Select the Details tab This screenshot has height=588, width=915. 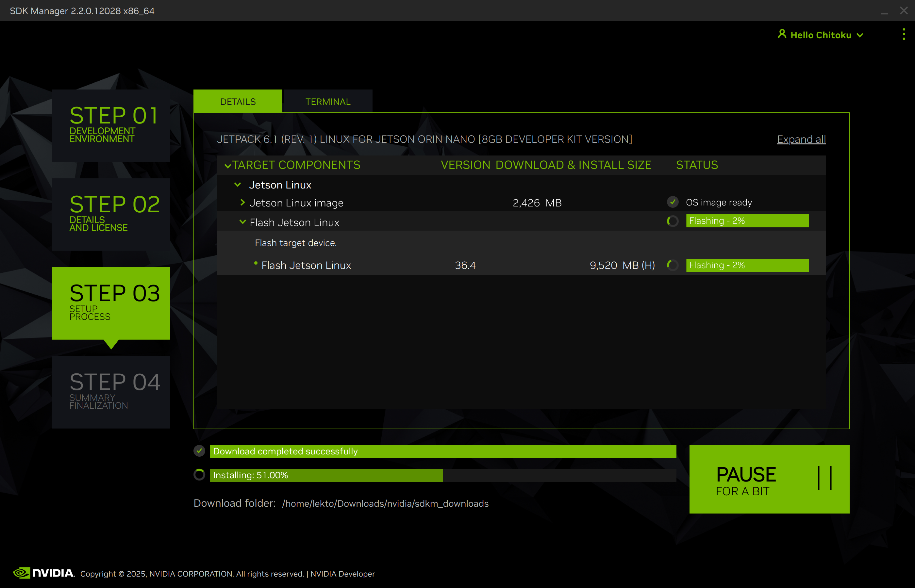[238, 101]
